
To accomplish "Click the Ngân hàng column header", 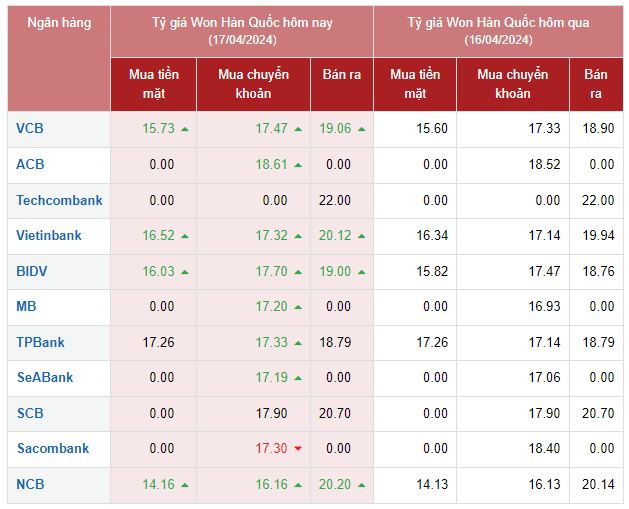I will [59, 22].
